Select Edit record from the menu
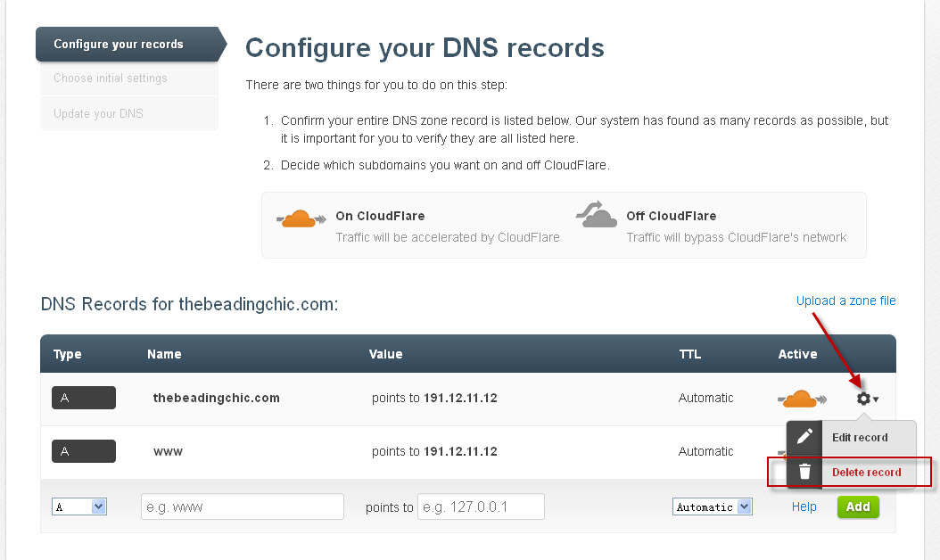 [859, 437]
